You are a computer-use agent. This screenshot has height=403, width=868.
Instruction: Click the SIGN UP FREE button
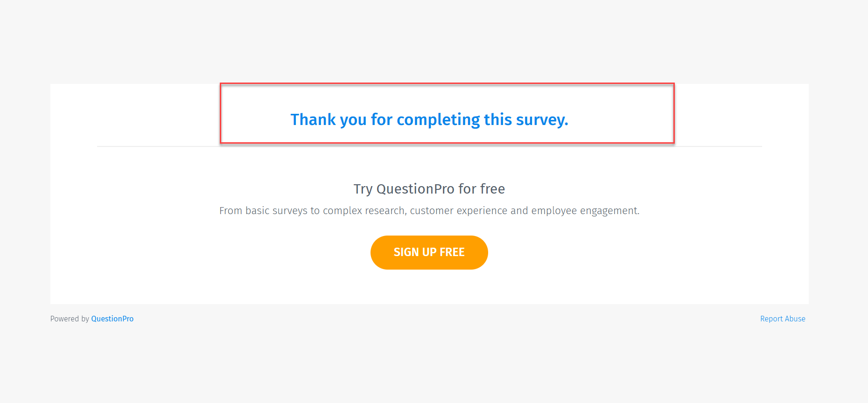429,252
